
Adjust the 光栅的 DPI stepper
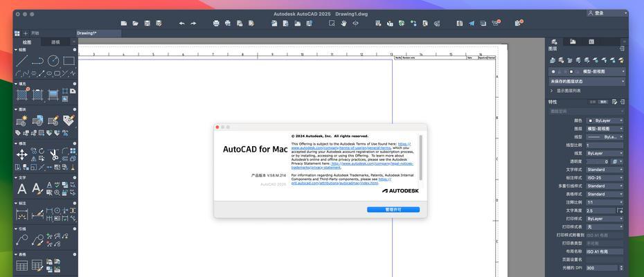click(621, 267)
